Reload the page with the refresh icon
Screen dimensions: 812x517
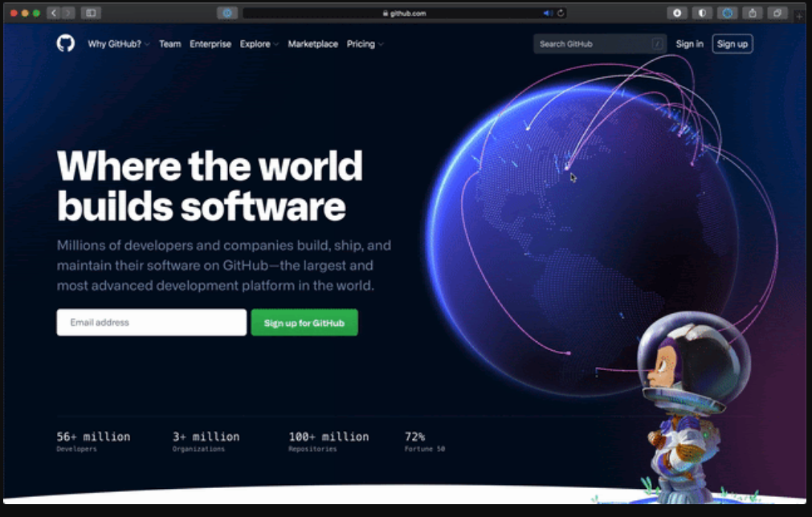(561, 14)
